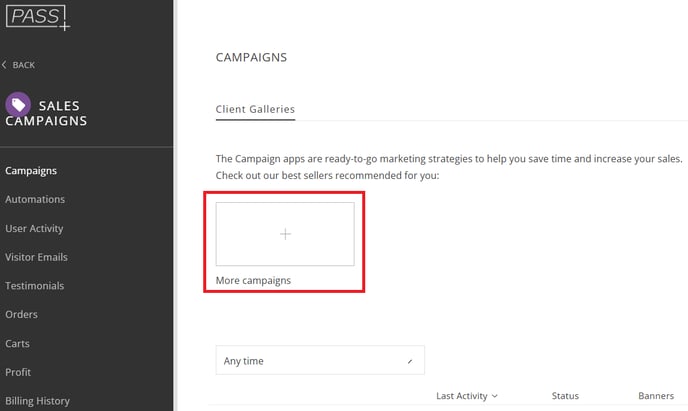
Task: Click the Status column header
Action: (565, 396)
